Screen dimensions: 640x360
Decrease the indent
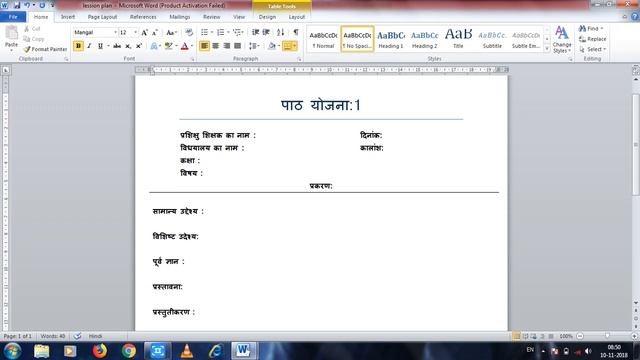point(255,32)
